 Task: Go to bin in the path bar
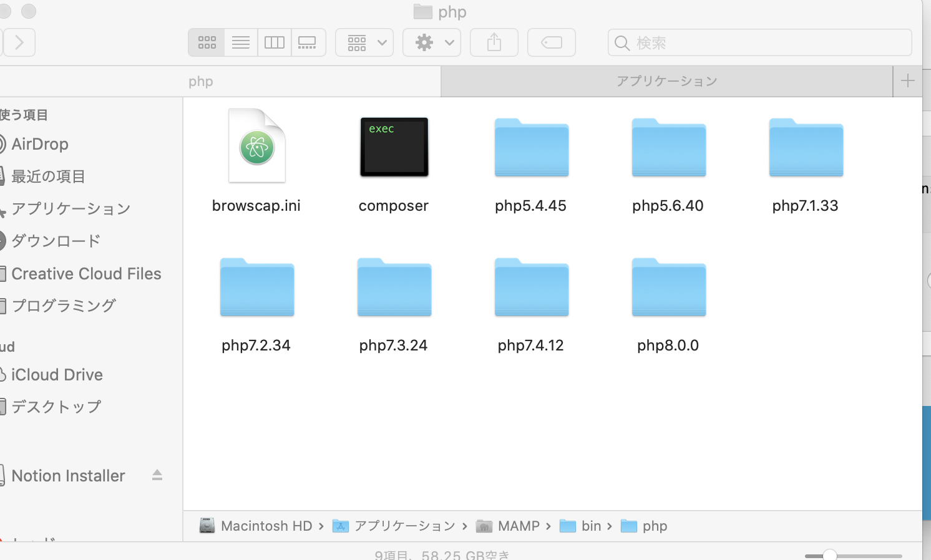(x=580, y=526)
